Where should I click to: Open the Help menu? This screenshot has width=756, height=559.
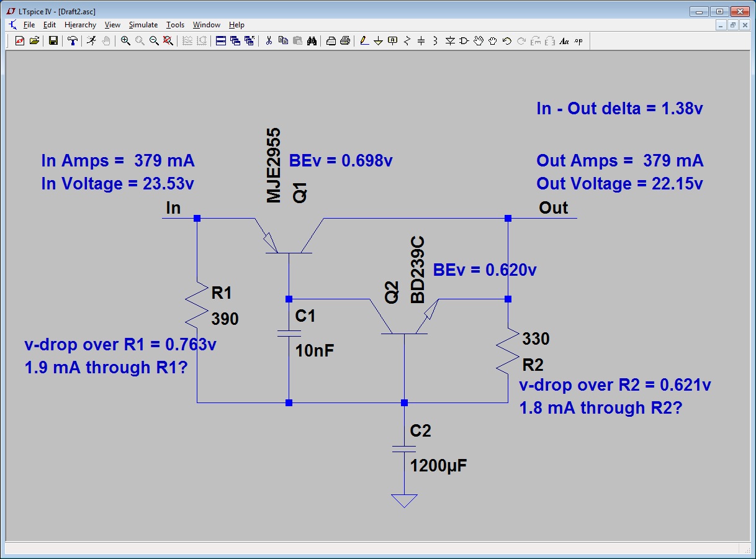[x=236, y=25]
